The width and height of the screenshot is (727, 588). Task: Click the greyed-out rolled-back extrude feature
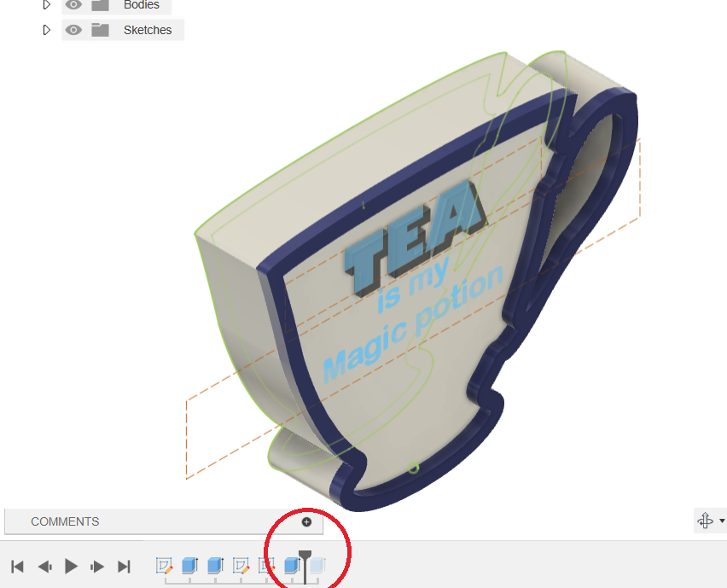[x=317, y=565]
